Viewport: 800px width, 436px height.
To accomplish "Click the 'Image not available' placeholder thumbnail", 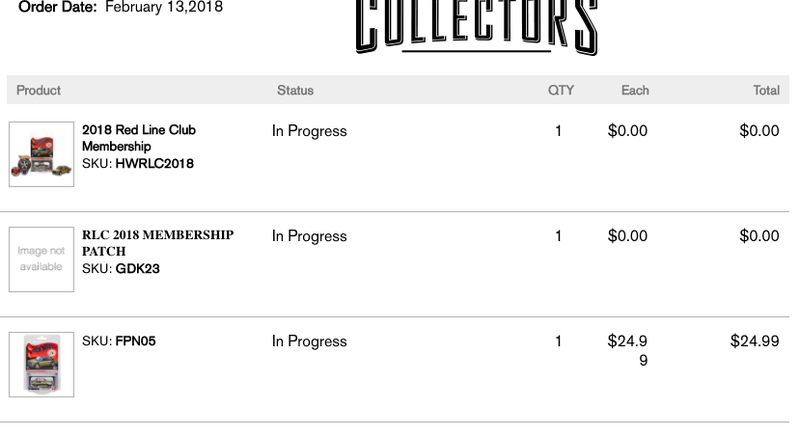I will pos(41,259).
